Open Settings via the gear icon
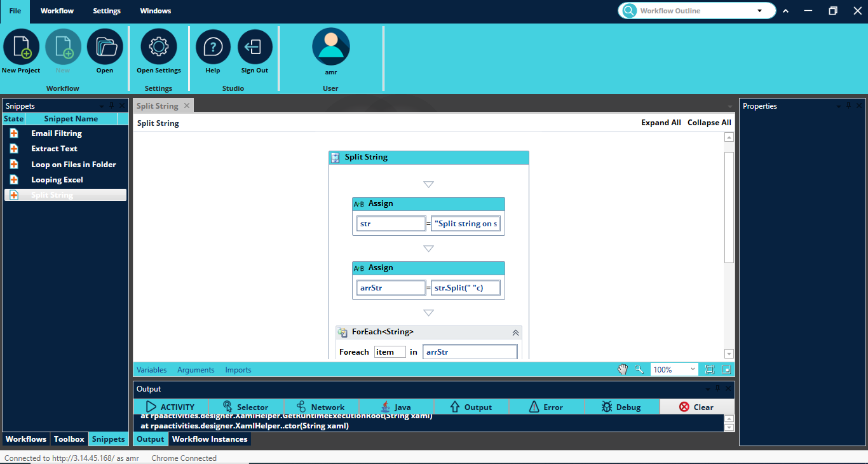The image size is (868, 464). 158,47
